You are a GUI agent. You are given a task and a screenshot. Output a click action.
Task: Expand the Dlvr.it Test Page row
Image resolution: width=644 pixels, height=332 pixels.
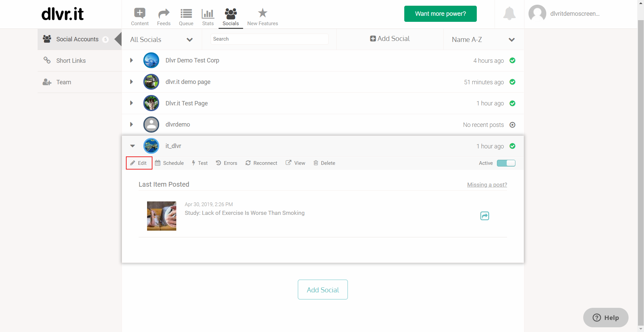132,103
